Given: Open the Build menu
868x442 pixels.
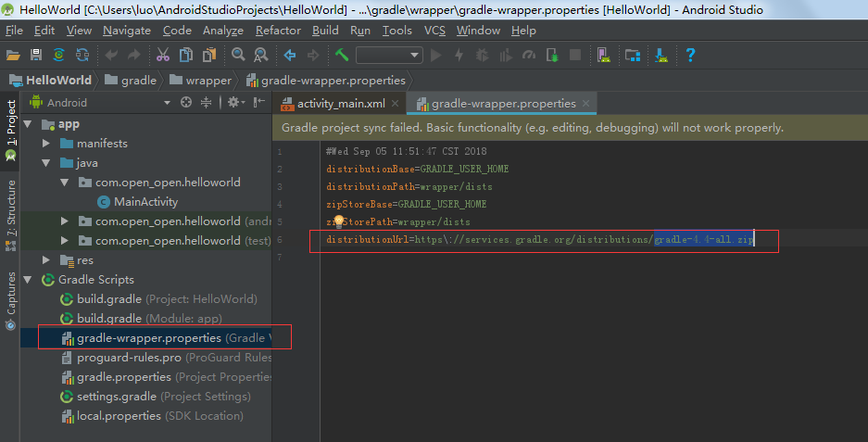Looking at the screenshot, I should click(325, 31).
